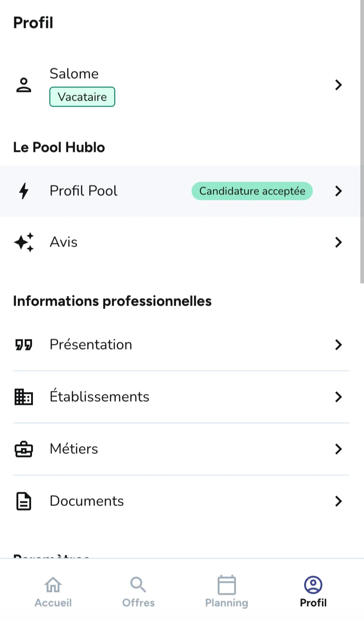Image resolution: width=364 pixels, height=619 pixels.
Task: Tap the lightning bolt Profil Pool icon
Action: [x=24, y=191]
